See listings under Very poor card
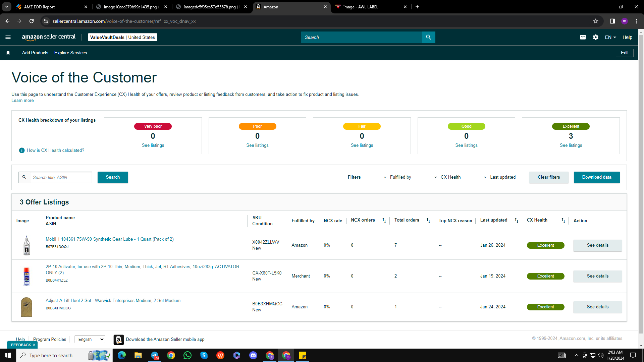This screenshot has height=362, width=644. 153,145
